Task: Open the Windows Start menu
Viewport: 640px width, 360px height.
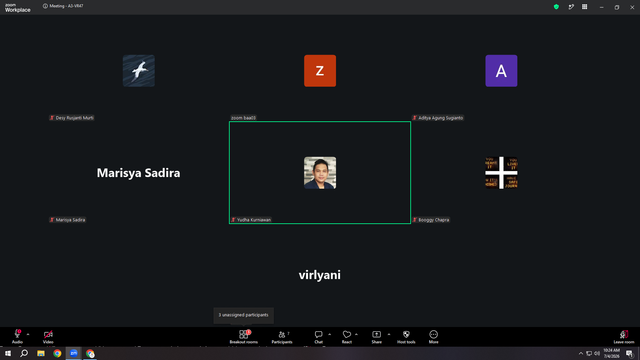Action: (x=8, y=353)
